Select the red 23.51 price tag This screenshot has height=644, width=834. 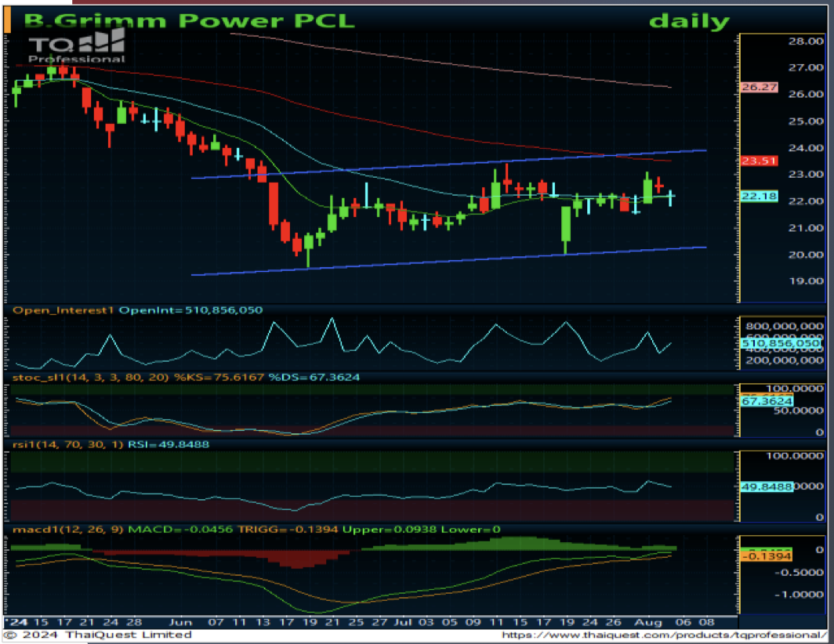pos(759,161)
